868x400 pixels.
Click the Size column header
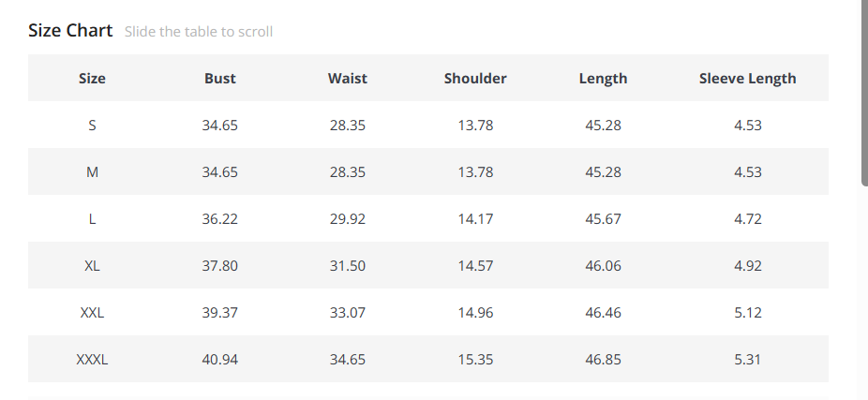click(92, 78)
